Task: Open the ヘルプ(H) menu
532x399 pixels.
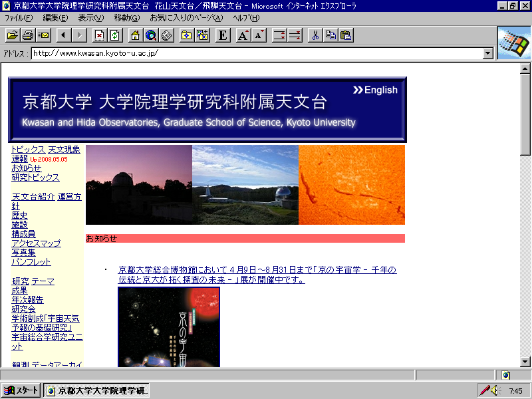Action: pos(246,18)
